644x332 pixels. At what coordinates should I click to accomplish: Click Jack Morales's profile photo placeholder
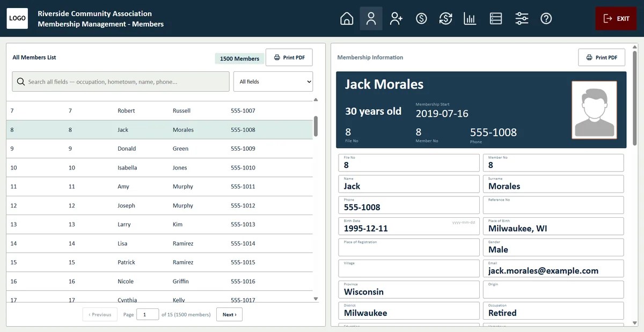point(594,110)
